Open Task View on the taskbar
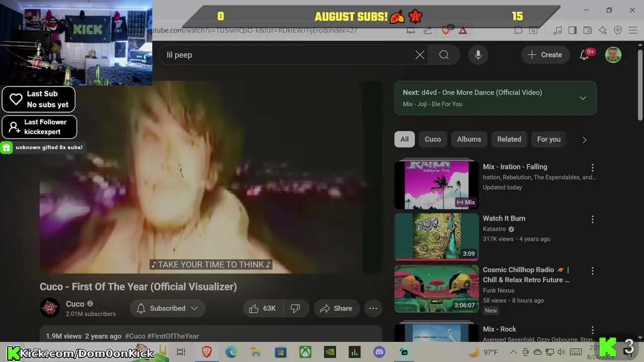The image size is (644, 362). (x=181, y=352)
